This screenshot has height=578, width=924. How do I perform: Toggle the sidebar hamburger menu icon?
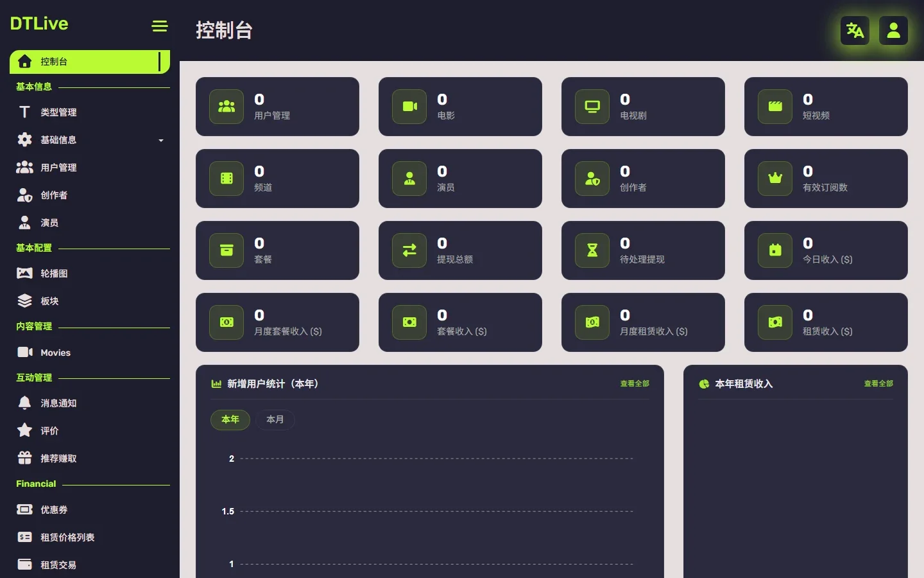tap(160, 26)
